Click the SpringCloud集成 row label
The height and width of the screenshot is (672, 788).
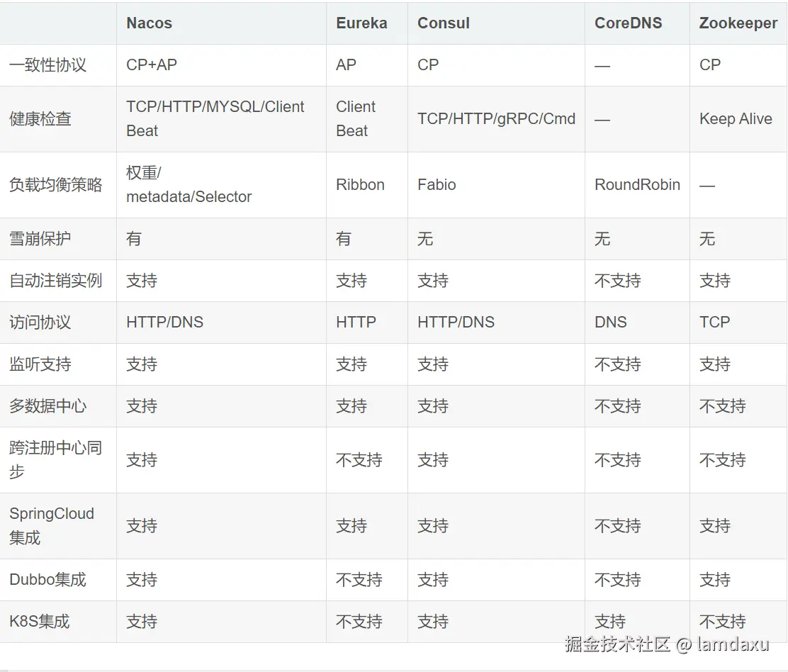pyautogui.click(x=52, y=525)
